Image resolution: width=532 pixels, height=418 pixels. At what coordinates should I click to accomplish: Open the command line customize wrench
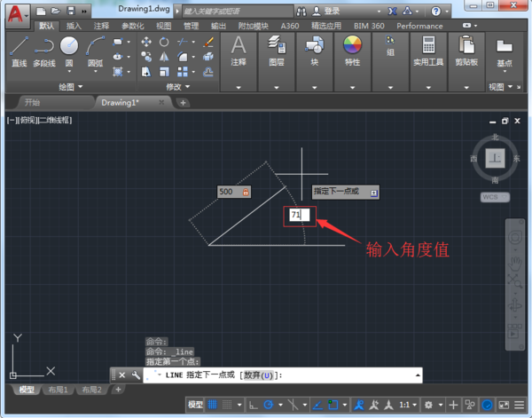click(136, 375)
